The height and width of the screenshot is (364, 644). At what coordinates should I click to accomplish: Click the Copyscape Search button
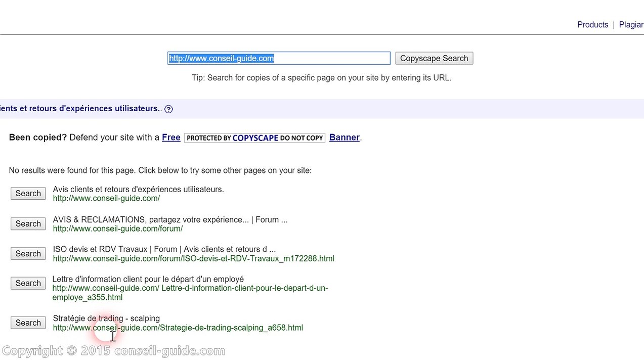pyautogui.click(x=434, y=58)
